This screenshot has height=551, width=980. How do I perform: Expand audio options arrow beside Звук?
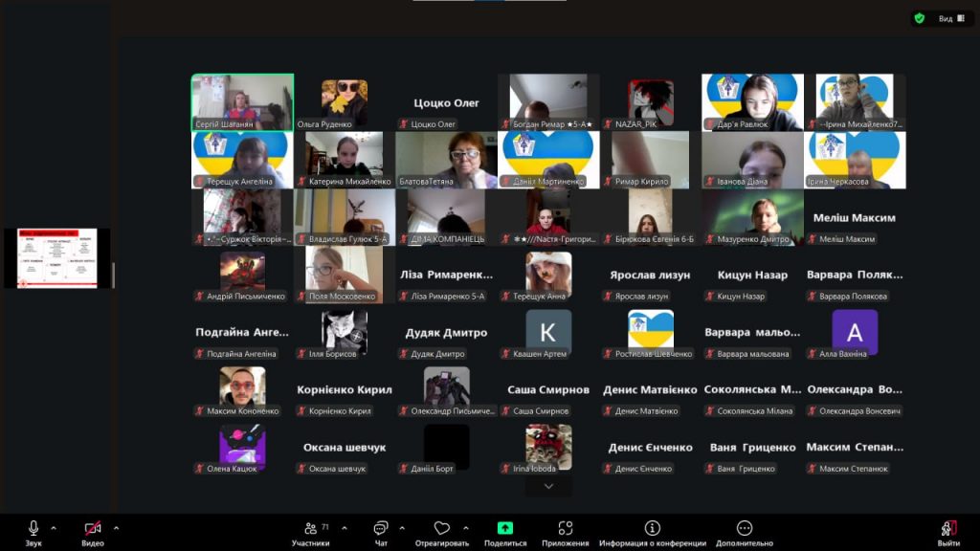coord(54,527)
